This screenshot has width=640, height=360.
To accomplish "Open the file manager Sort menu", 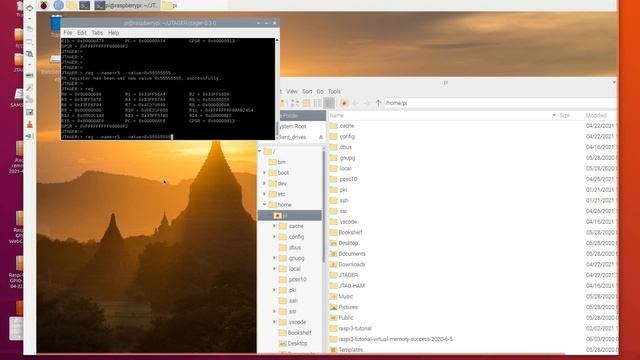I will (307, 91).
